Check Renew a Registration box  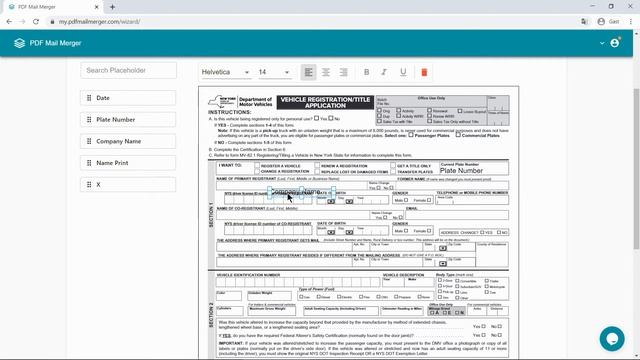pyautogui.click(x=317, y=166)
